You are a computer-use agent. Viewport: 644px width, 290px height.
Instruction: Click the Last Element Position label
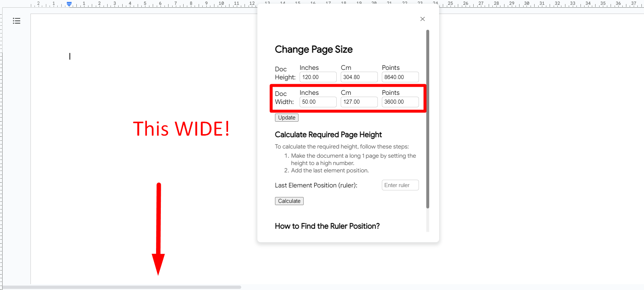(316, 185)
